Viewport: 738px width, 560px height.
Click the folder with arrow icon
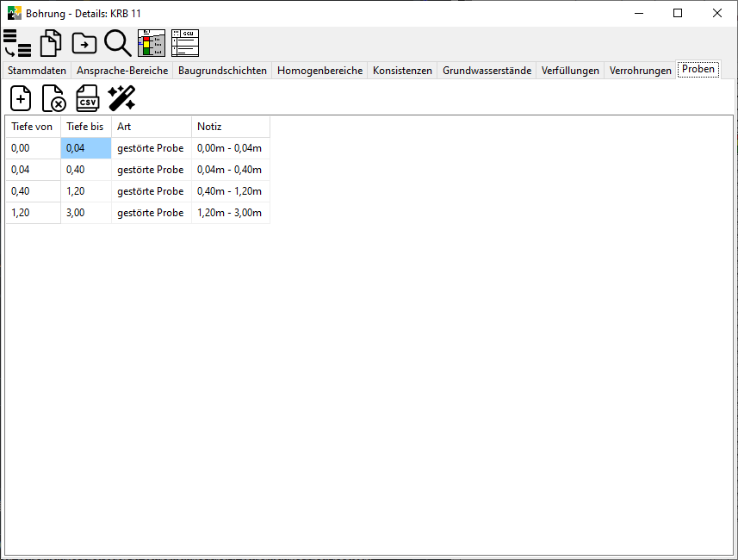[84, 42]
